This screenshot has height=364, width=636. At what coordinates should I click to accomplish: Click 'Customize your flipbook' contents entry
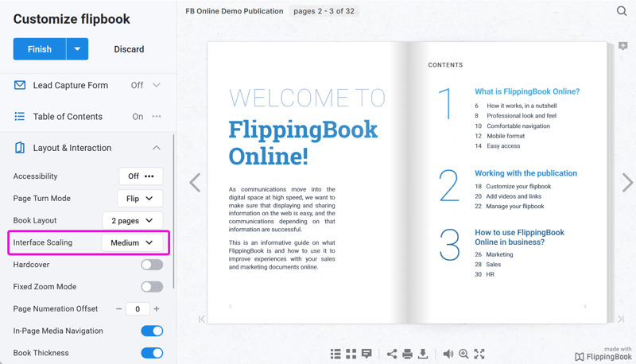click(518, 187)
